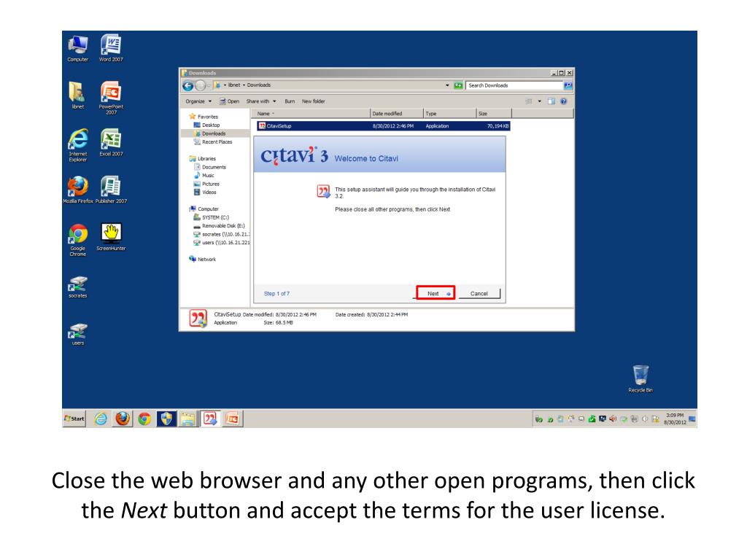Viewport: 747px width, 560px height.
Task: Select Downloads in the navigation pane
Action: click(x=209, y=134)
